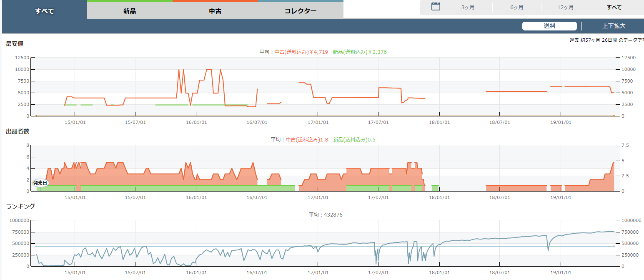Pick the 12ヶ月 period option
644x280 pixels.
click(x=565, y=8)
